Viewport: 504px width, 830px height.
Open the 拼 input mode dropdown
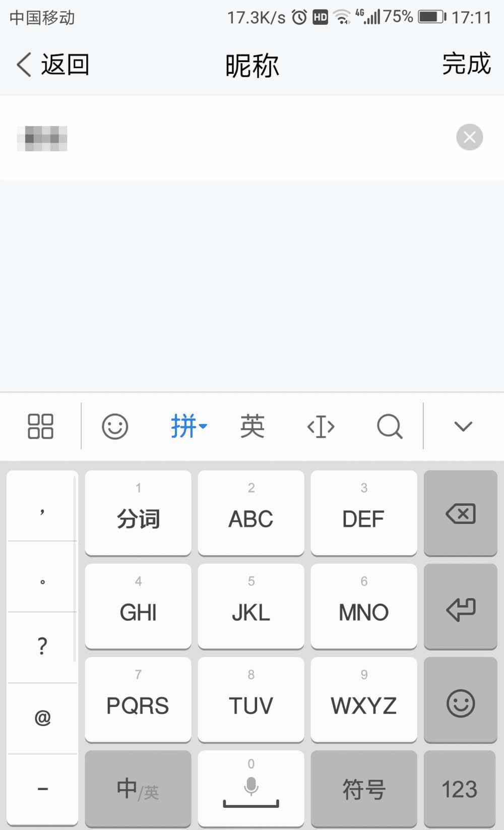coord(188,427)
